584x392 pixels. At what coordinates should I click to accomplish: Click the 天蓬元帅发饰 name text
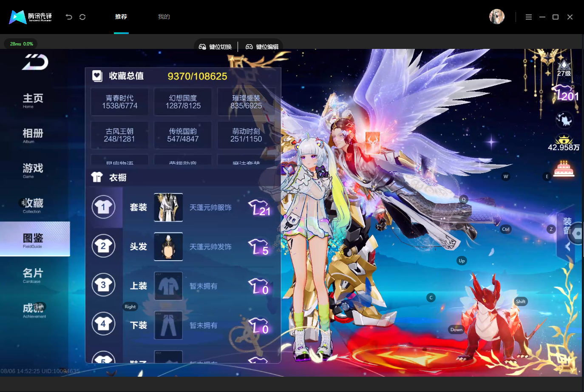pyautogui.click(x=210, y=247)
